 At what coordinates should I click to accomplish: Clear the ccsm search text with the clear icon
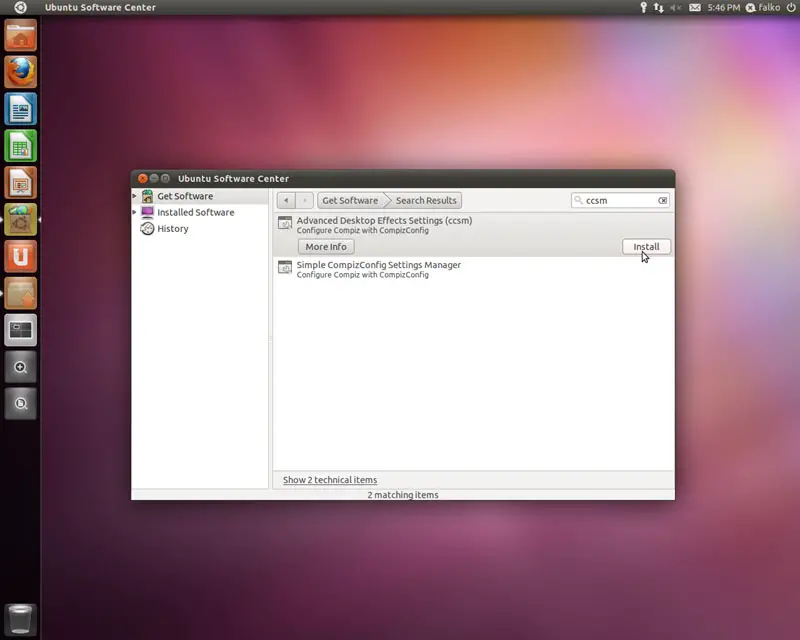coord(662,201)
